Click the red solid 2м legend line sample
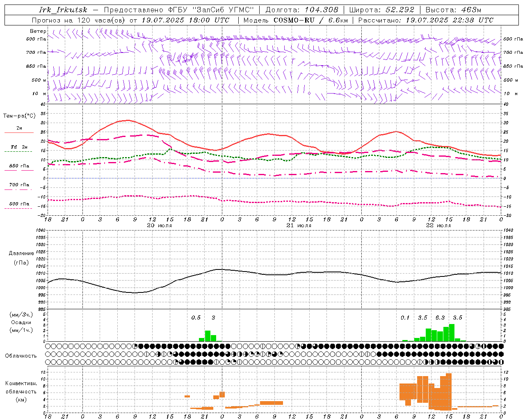525x420 pixels. pyautogui.click(x=19, y=133)
